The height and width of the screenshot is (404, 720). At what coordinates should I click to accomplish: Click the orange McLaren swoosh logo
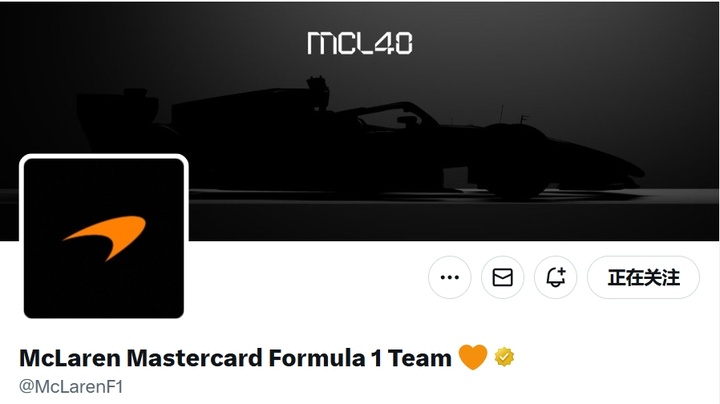point(105,238)
